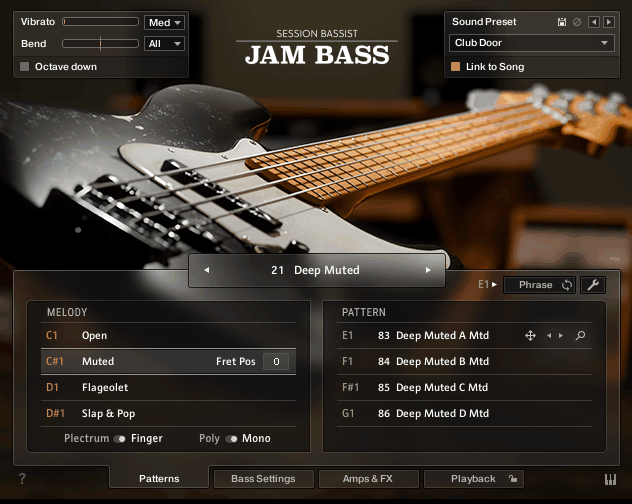The width and height of the screenshot is (632, 504).
Task: Click the Finger label
Action: click(x=147, y=439)
